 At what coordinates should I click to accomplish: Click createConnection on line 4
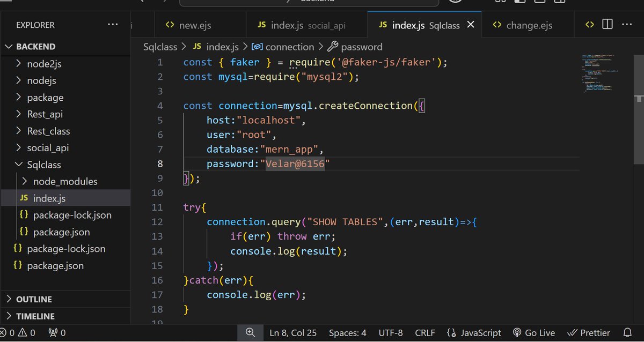[x=365, y=106]
